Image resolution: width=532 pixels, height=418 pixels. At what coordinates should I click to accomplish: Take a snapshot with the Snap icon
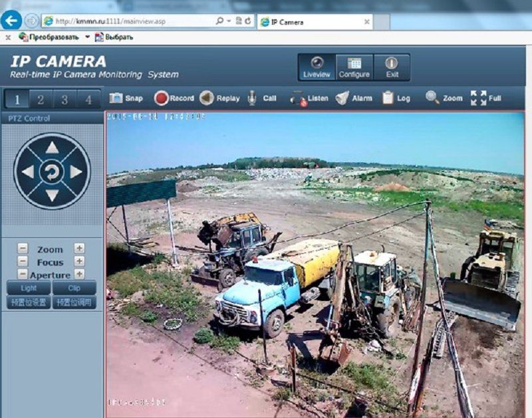click(x=116, y=98)
